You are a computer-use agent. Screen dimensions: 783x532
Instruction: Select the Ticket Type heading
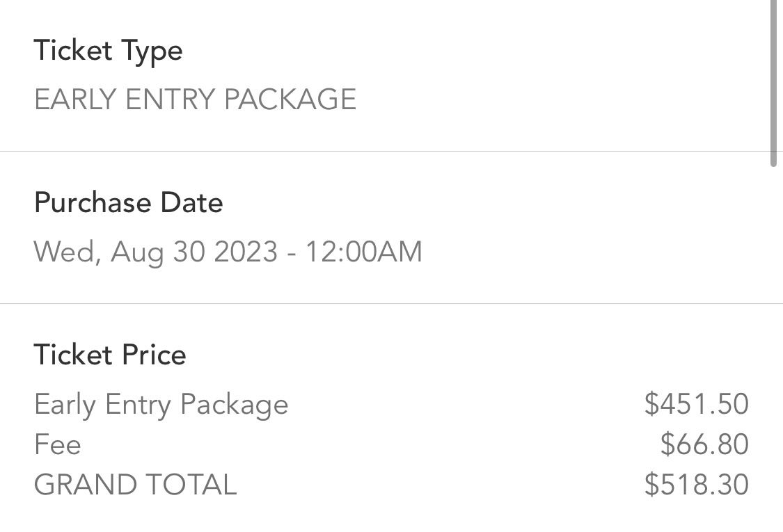(x=109, y=51)
